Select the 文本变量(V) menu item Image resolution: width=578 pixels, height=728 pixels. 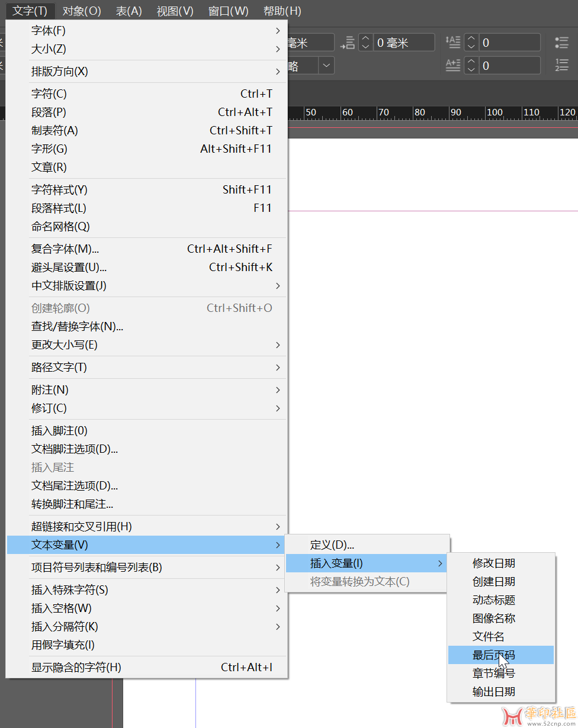pos(147,545)
